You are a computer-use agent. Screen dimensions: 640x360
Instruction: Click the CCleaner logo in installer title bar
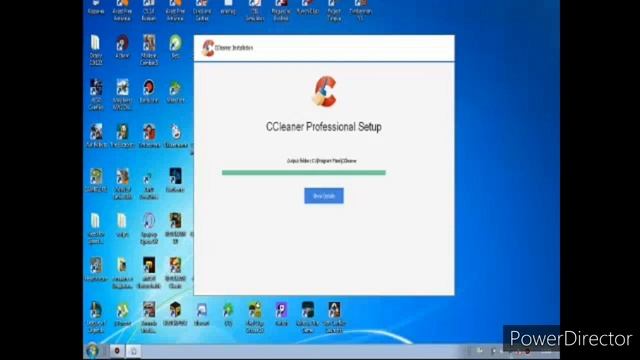[208, 48]
